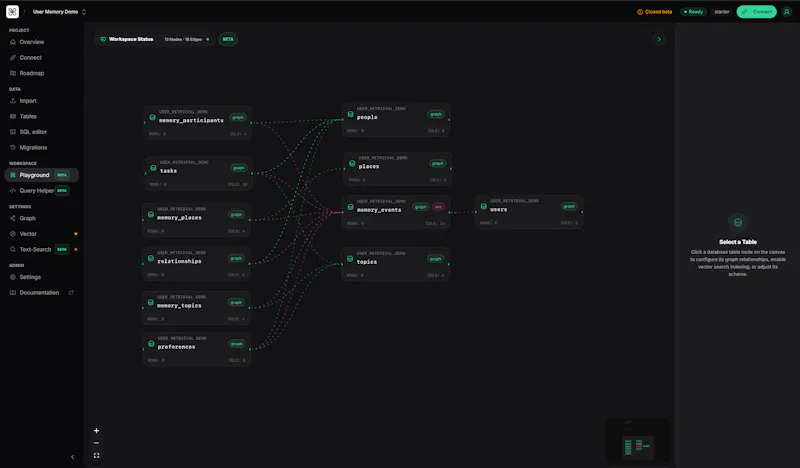Click the graph badge on memory_events node

click(420, 207)
